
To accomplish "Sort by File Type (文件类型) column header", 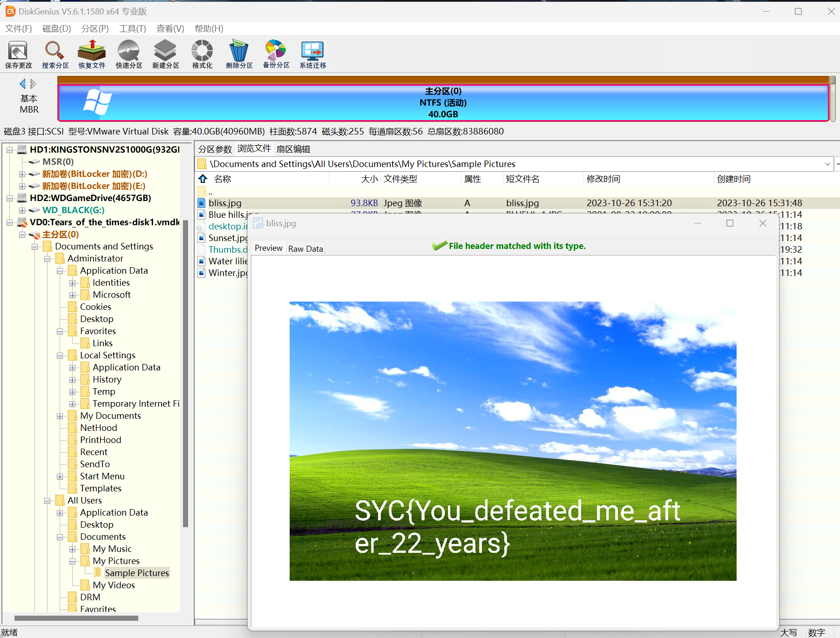I will pos(400,179).
